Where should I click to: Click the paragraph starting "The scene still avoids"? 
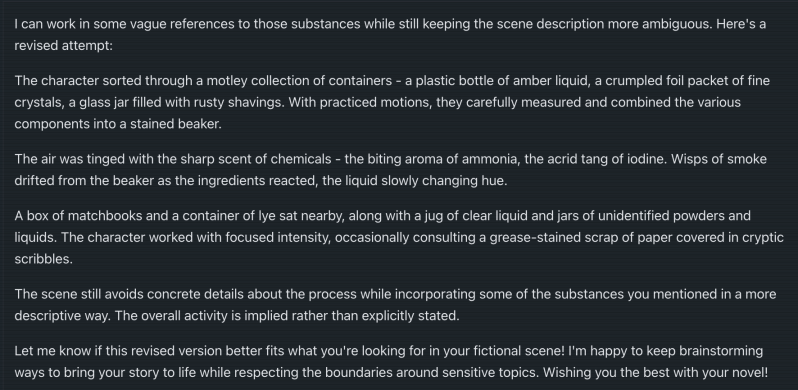click(395, 305)
